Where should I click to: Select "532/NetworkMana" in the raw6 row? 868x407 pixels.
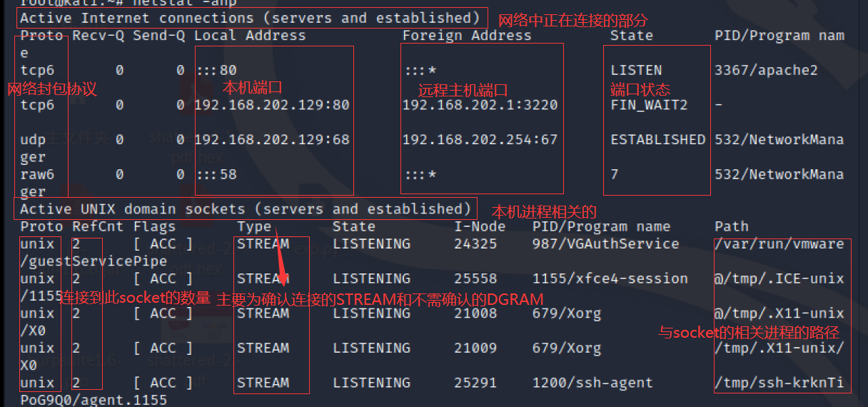coord(779,174)
